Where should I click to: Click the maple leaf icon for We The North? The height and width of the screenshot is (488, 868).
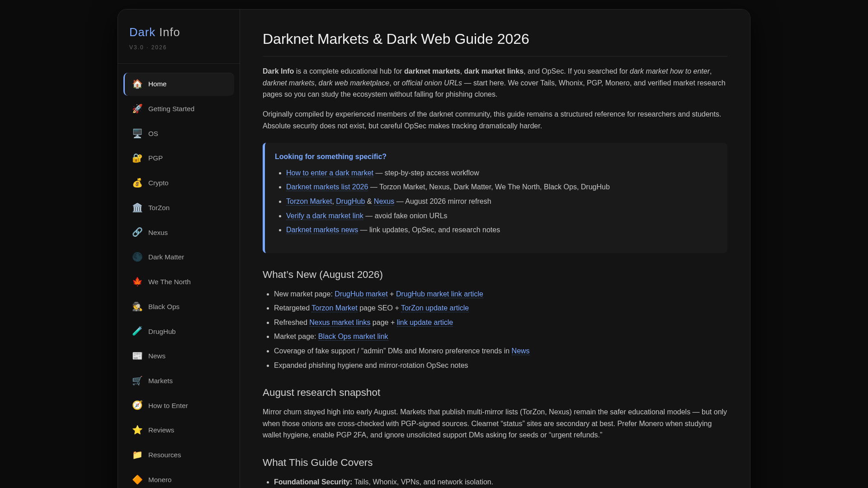pos(137,282)
